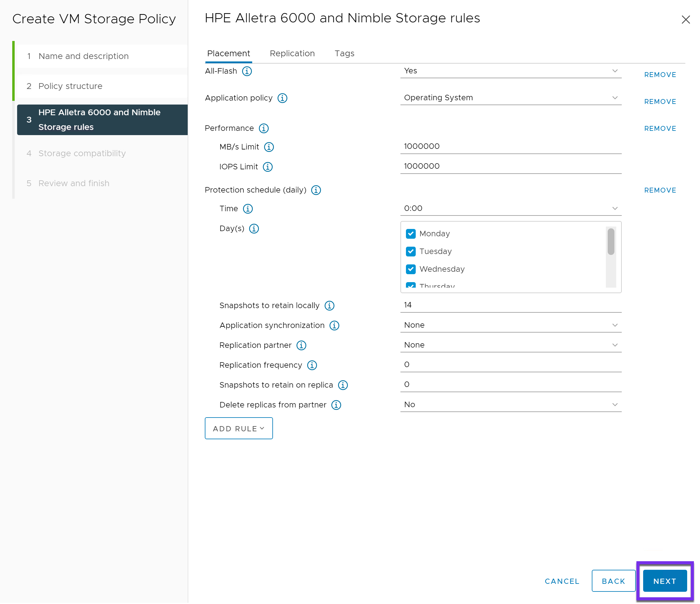Open the Application synchronization dropdown

tap(510, 325)
